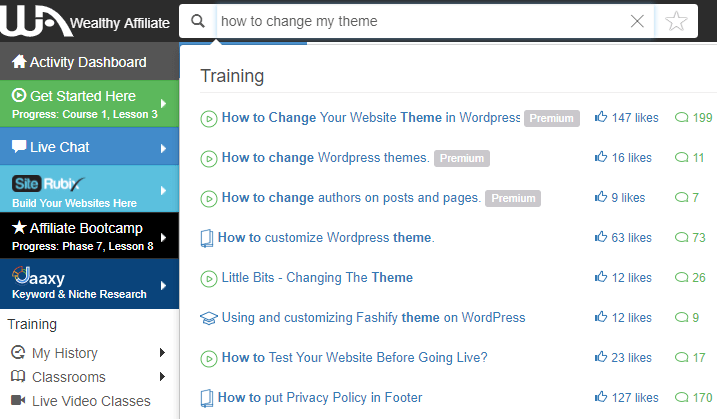
Task: Click 'Build Your Websites Here' text
Action: (x=75, y=203)
